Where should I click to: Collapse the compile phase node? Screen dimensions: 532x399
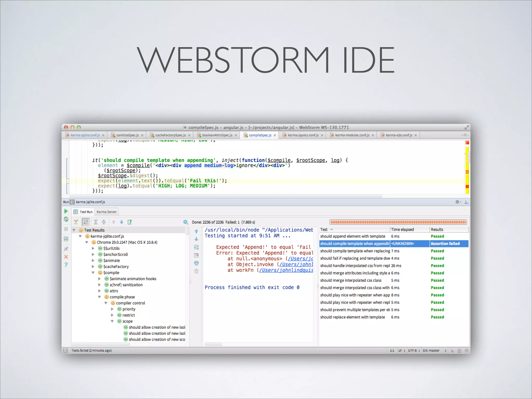tap(99, 297)
